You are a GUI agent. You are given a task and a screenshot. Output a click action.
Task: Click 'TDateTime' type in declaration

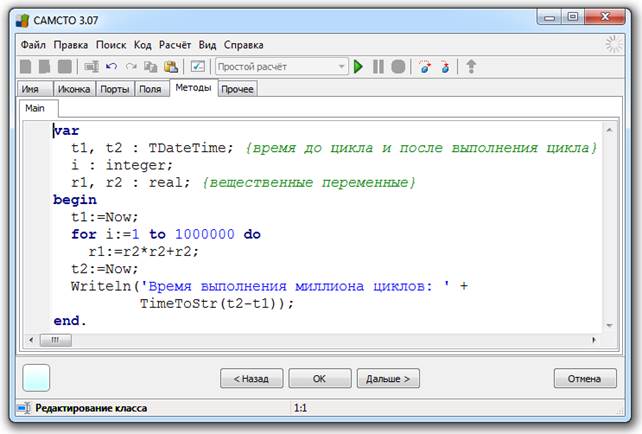click(x=187, y=148)
